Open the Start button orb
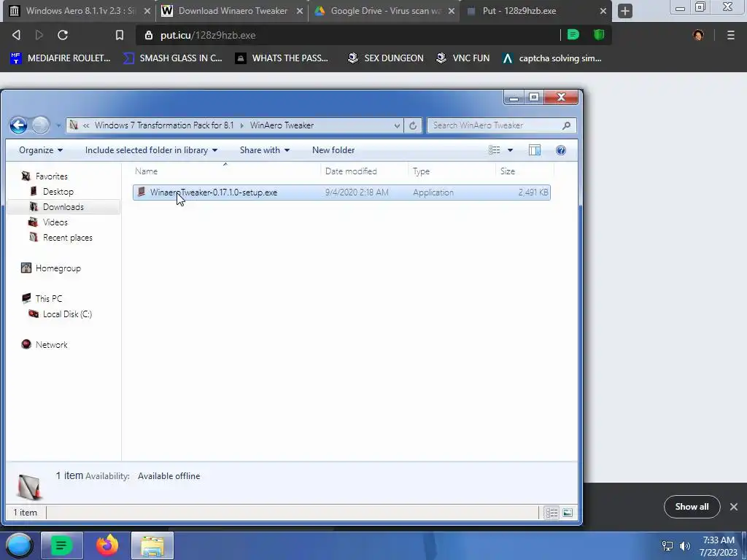This screenshot has height=560, width=747. [19, 545]
